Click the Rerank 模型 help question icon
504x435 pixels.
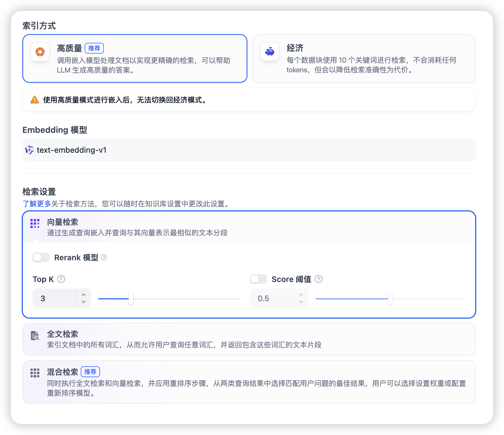104,257
